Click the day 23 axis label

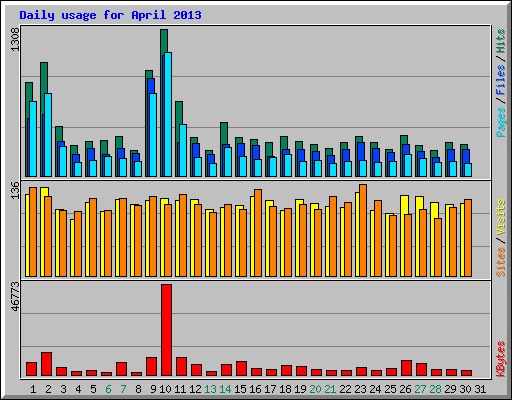point(360,389)
